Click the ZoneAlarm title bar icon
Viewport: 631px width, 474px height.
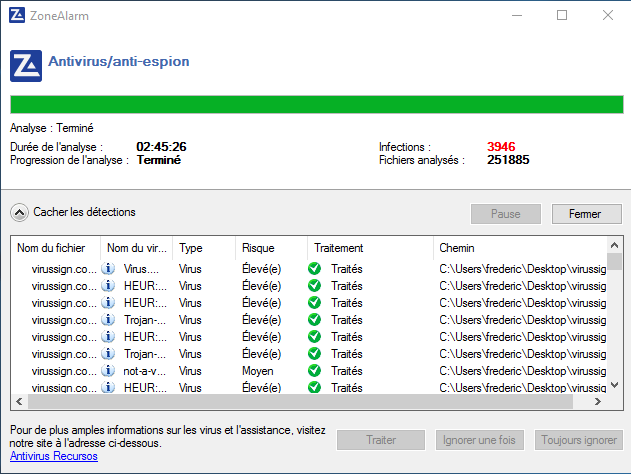17,15
